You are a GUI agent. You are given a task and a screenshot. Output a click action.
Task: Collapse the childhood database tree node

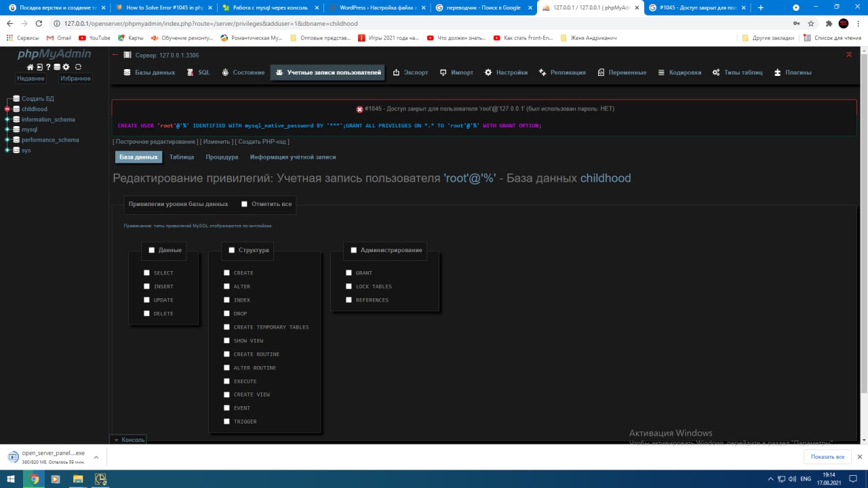click(x=7, y=109)
